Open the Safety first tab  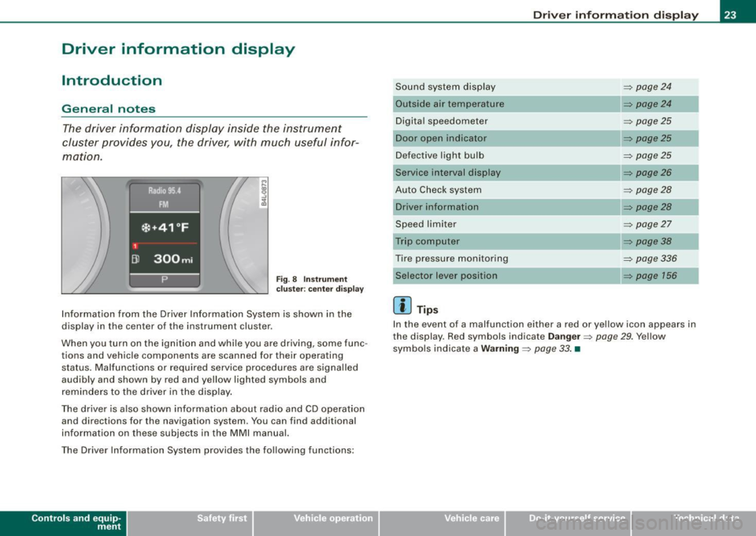tap(190, 523)
